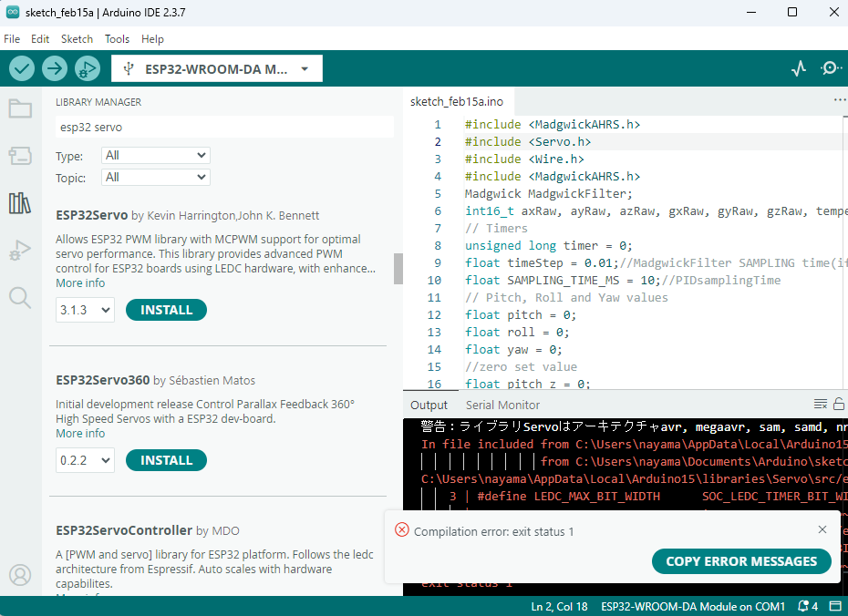Image resolution: width=848 pixels, height=616 pixels.
Task: Open the Serial Plotter icon
Action: [x=799, y=68]
